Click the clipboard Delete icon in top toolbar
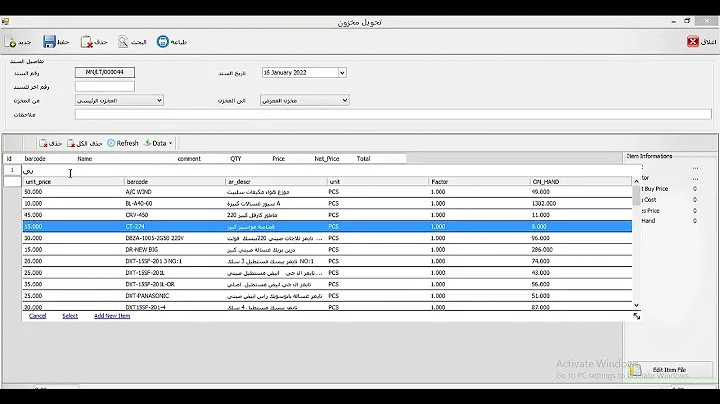The height and width of the screenshot is (404, 720). 86,42
